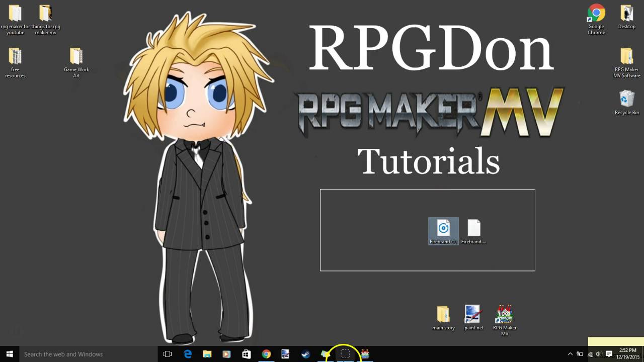Viewport: 644px width, 362px height.
Task: Open the clock showing 2:52 PM
Action: (x=627, y=354)
